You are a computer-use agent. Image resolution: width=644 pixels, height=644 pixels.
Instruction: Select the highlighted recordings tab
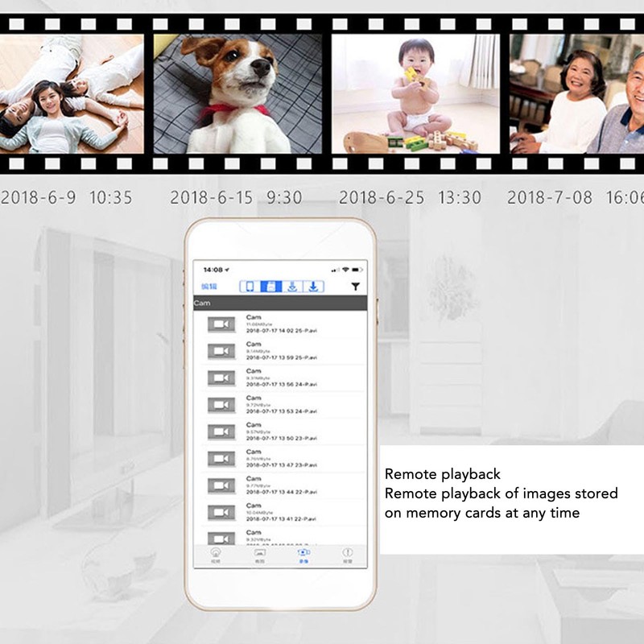pyautogui.click(x=303, y=555)
